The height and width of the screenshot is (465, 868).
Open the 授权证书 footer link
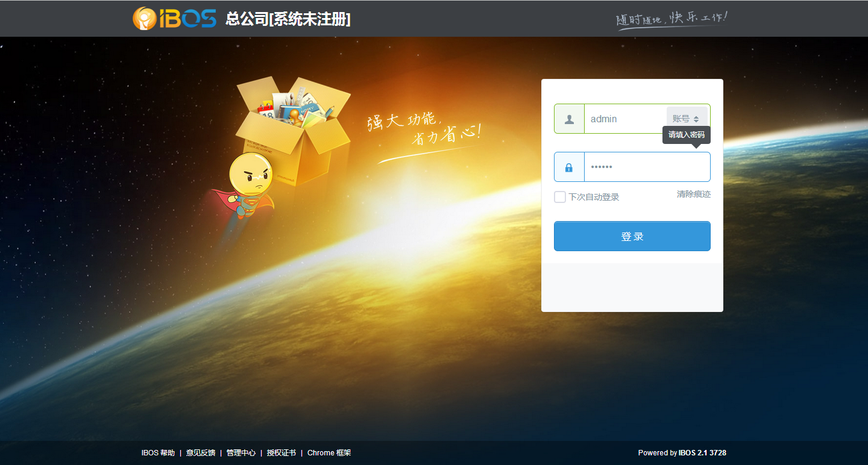(281, 453)
